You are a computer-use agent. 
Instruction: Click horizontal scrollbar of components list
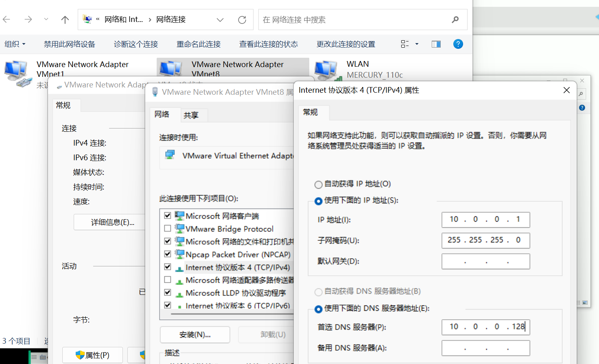(232, 314)
